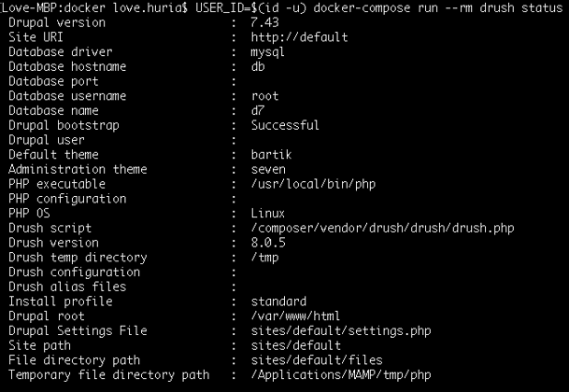569x392 pixels.
Task: Click the sites/default/files directory path
Action: tap(317, 360)
